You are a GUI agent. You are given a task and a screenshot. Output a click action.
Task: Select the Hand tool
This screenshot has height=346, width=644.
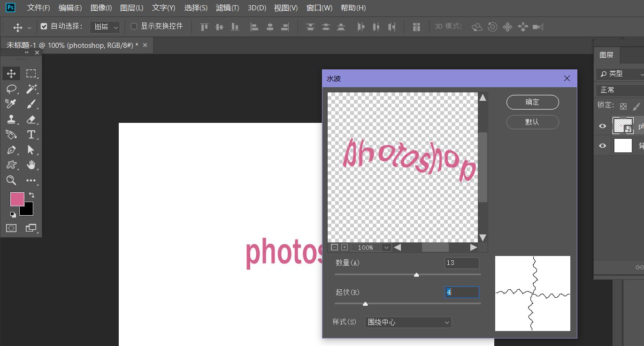[31, 165]
